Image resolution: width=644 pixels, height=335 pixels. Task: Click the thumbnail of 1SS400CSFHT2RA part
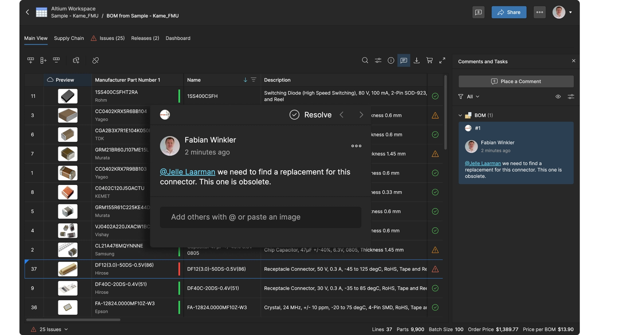67,96
